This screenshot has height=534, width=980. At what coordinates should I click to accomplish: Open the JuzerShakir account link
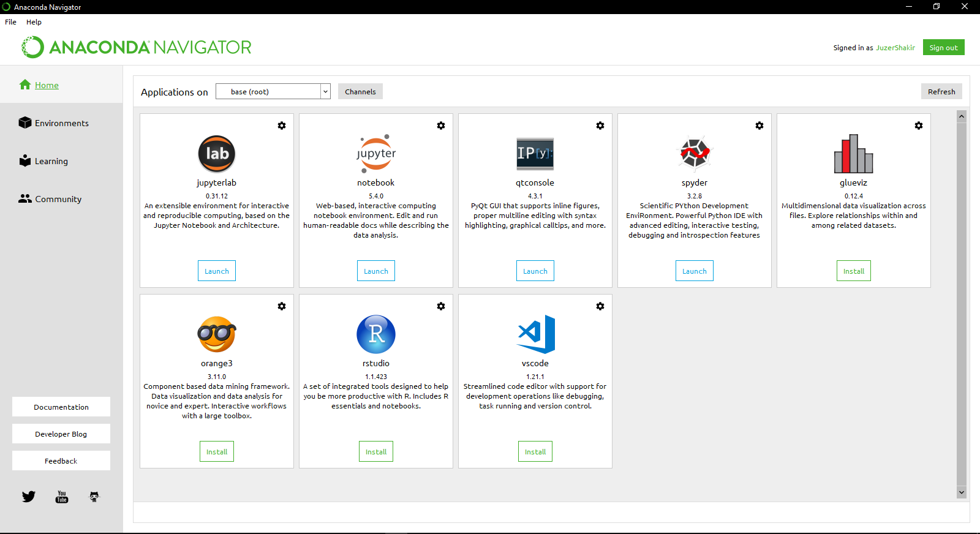point(895,48)
